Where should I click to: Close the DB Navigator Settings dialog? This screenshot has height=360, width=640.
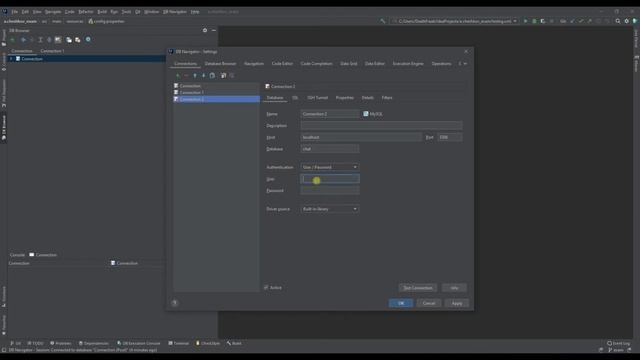coord(467,51)
